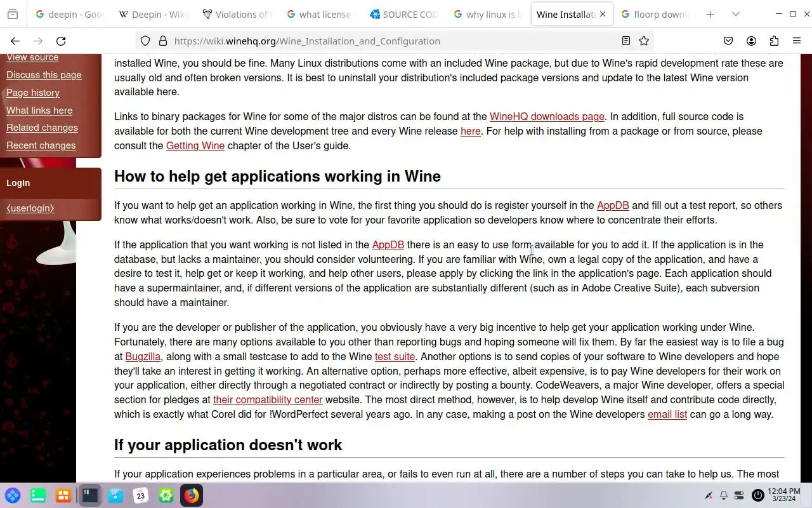Open the list all tabs dropdown
Image resolution: width=812 pixels, height=508 pixels.
pos(736,14)
